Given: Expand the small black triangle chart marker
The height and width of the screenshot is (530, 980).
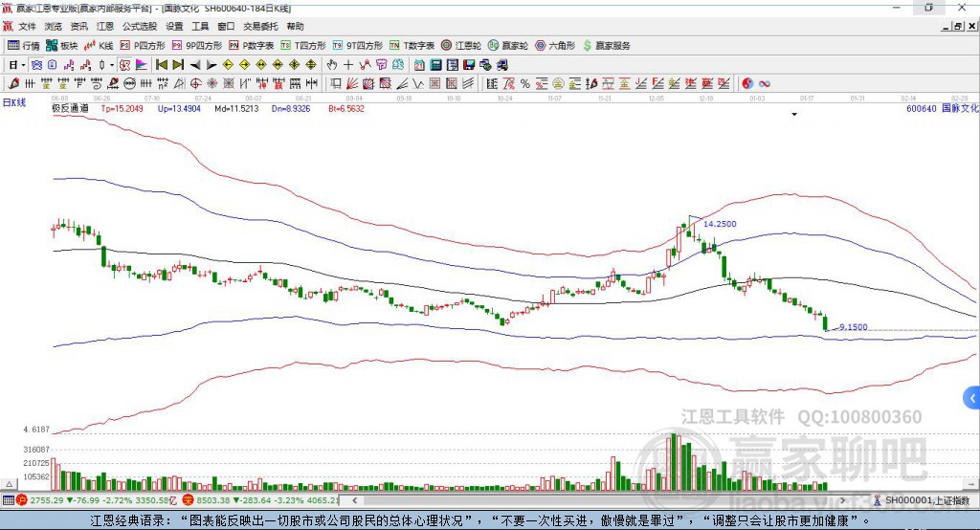Looking at the screenshot, I should (794, 115).
